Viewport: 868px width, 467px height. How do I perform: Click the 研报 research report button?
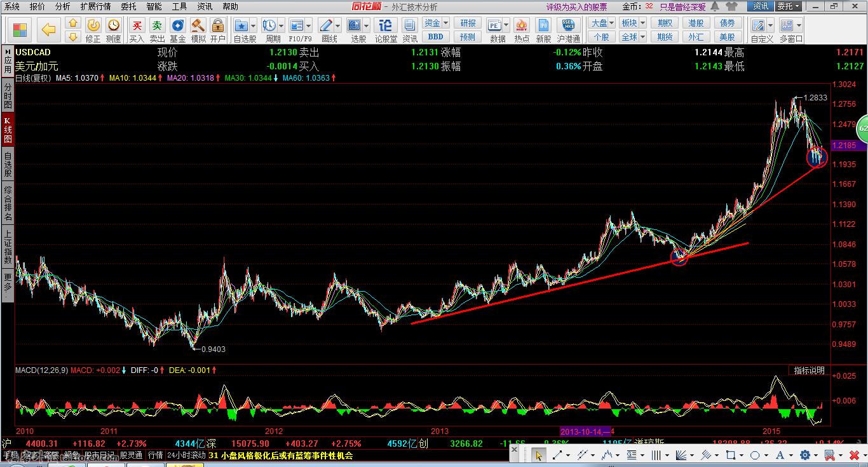(x=468, y=23)
